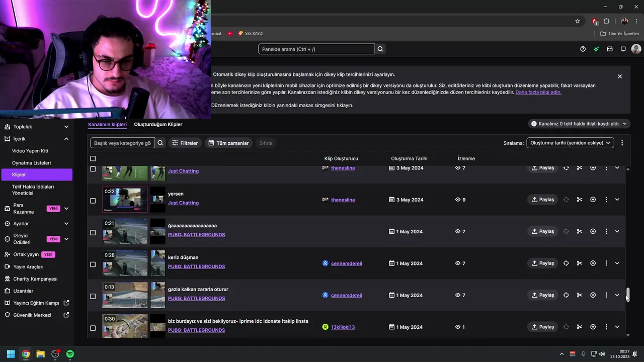This screenshot has width=644, height=362.
Task: Open Telif Hakkı İddiaları Yöneticisi
Action: point(33,190)
